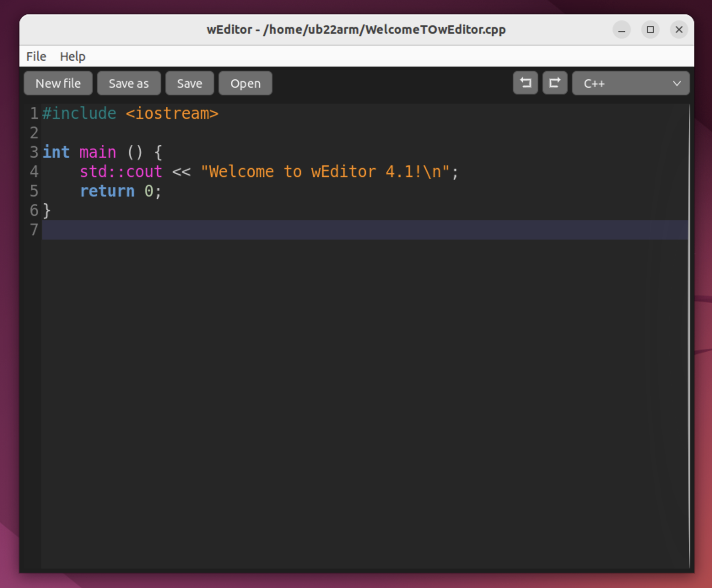Image resolution: width=712 pixels, height=588 pixels.
Task: Click "std::cout" on line 4
Action: click(x=121, y=172)
